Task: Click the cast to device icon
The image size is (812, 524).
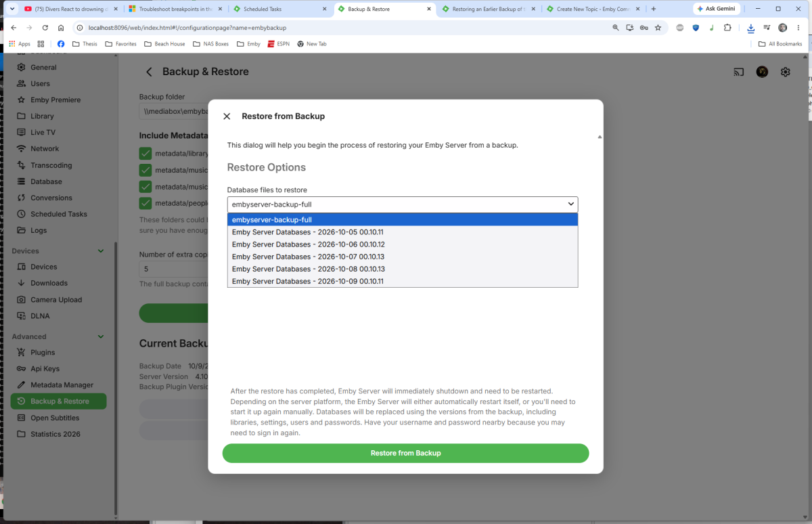Action: [739, 72]
